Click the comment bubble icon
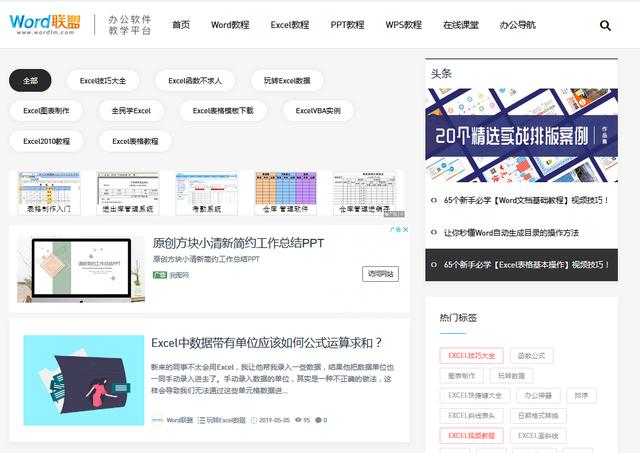640x453 pixels. (x=318, y=420)
